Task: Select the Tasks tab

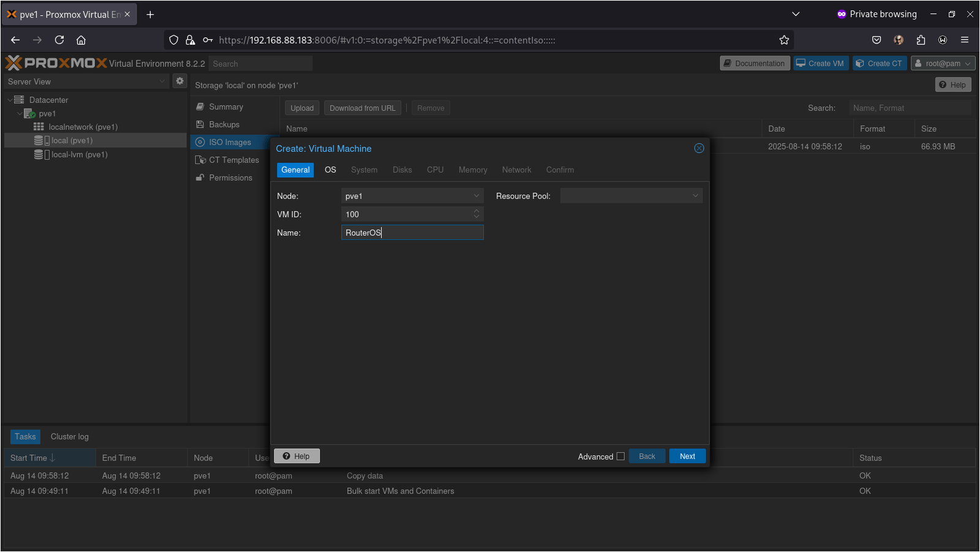Action: pyautogui.click(x=25, y=437)
